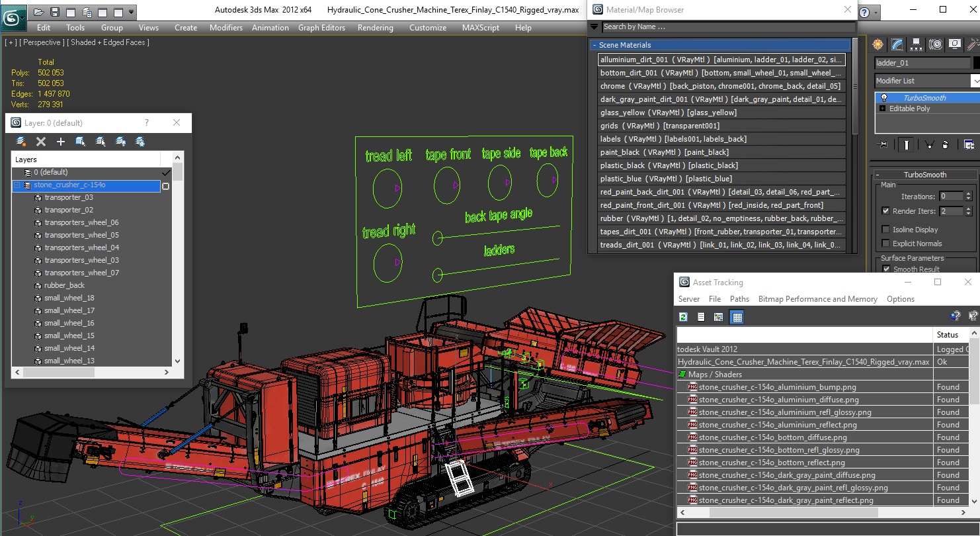Click the help globe icon in Asset Tracking
Screen dimensions: 980x536
click(955, 316)
